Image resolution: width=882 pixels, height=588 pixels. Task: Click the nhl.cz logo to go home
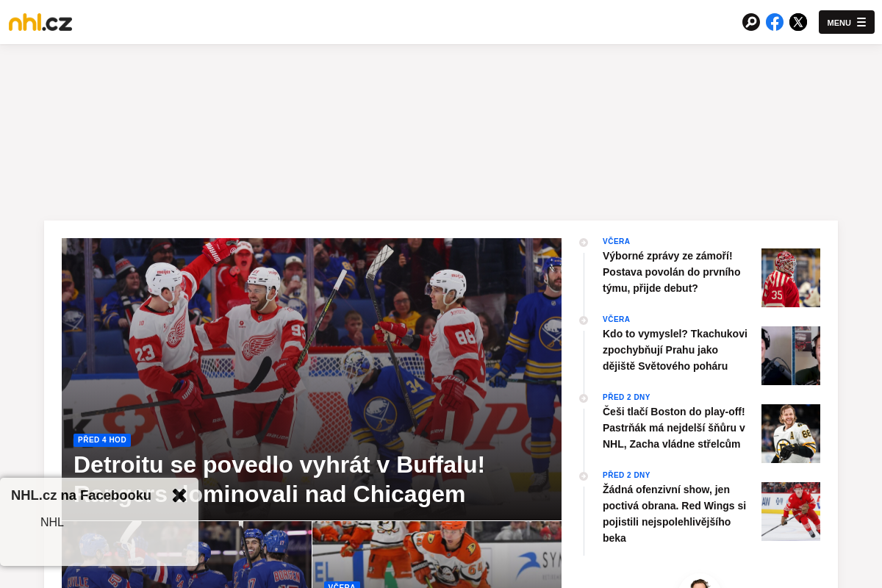click(40, 22)
